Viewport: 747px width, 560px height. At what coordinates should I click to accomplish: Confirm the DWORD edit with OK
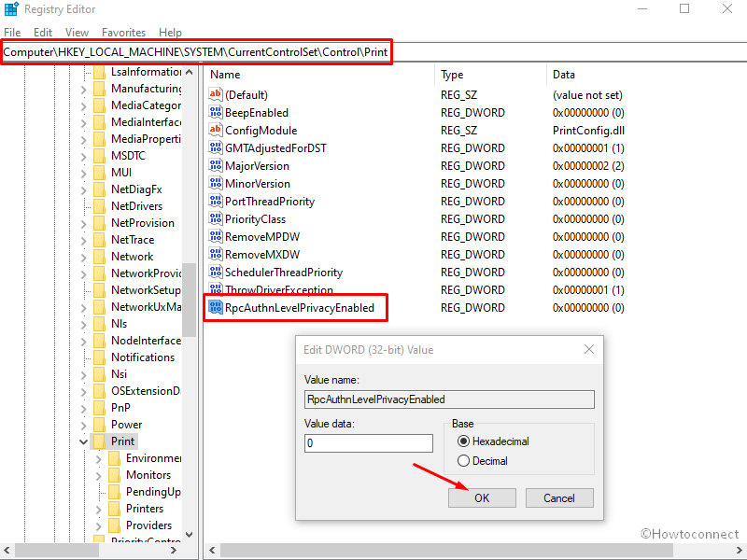tap(482, 497)
